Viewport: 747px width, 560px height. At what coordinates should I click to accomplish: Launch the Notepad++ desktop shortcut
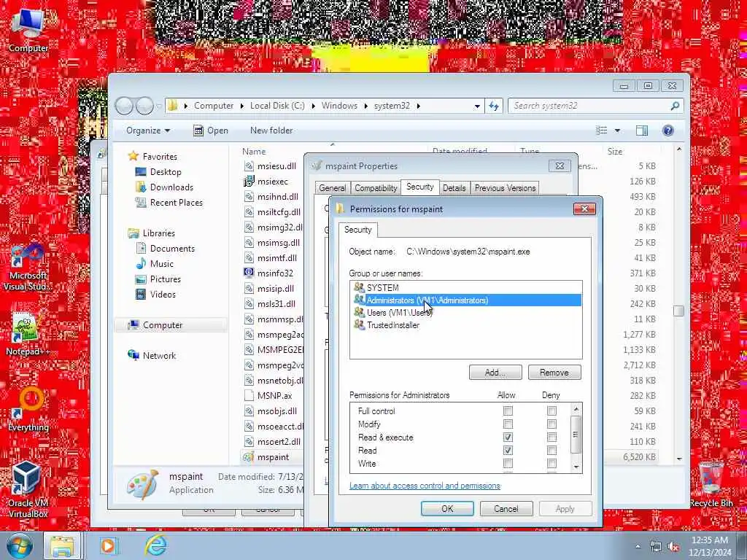pos(28,333)
